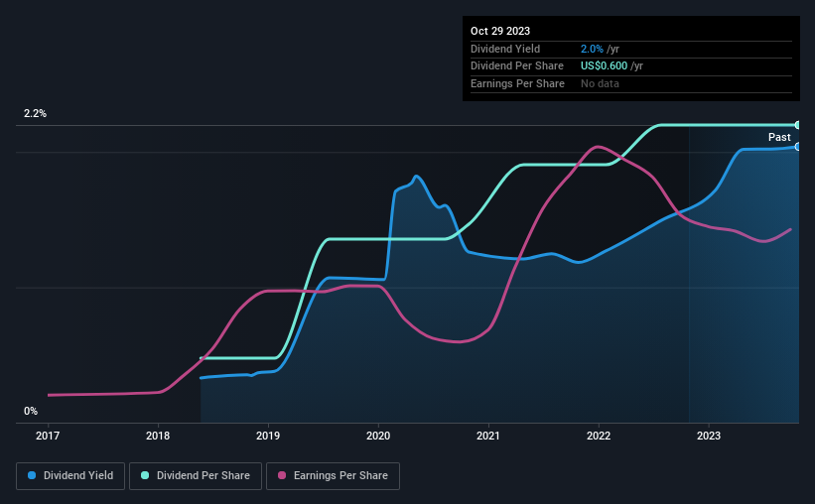
Task: Click the US$0.600 dividend per share value
Action: 604,66
